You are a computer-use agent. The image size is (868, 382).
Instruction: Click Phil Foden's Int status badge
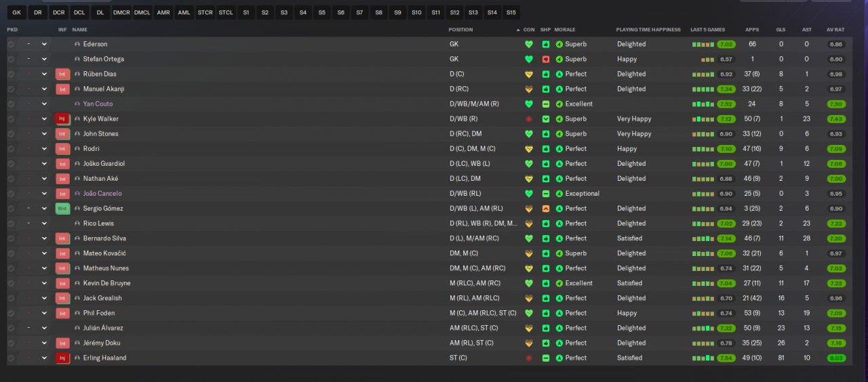pyautogui.click(x=62, y=313)
